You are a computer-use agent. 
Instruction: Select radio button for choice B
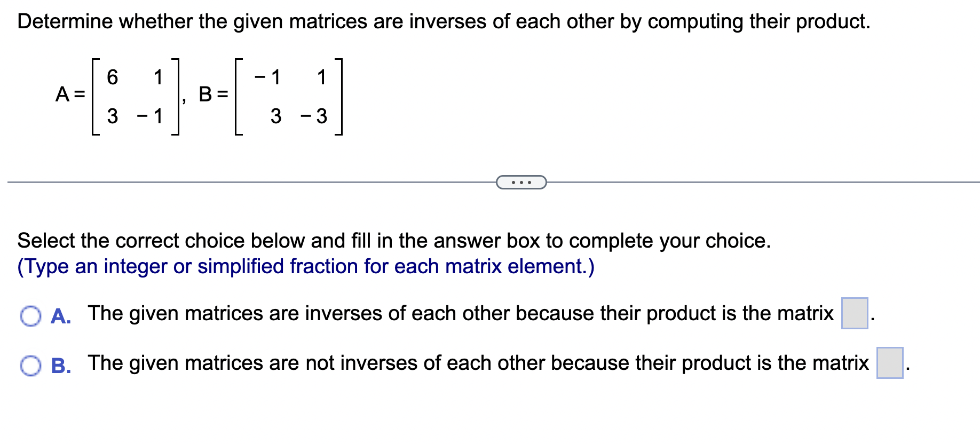30,366
